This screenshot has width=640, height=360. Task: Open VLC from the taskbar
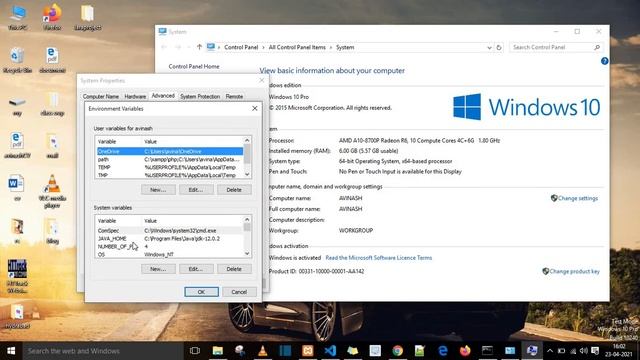click(x=262, y=351)
